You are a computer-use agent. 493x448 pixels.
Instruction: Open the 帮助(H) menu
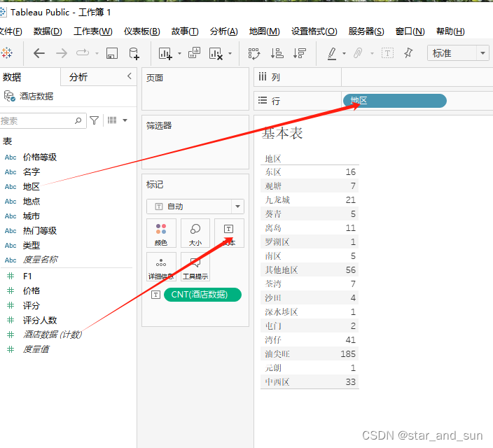pos(450,31)
